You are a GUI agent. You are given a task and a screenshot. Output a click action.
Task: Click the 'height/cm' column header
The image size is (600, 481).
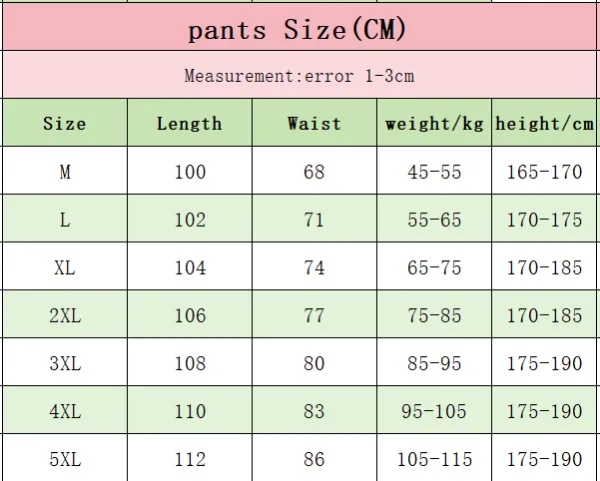pyautogui.click(x=544, y=122)
